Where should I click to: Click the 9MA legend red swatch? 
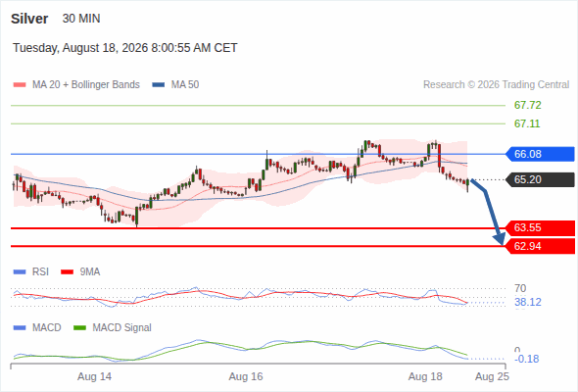(67, 272)
